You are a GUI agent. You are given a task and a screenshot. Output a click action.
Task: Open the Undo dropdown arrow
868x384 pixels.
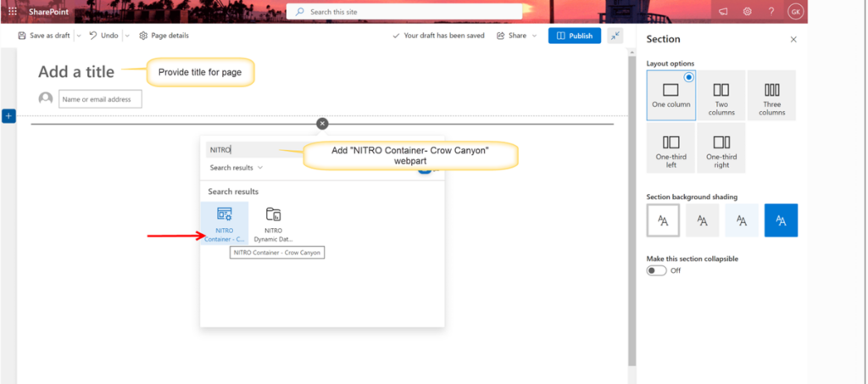(x=127, y=36)
